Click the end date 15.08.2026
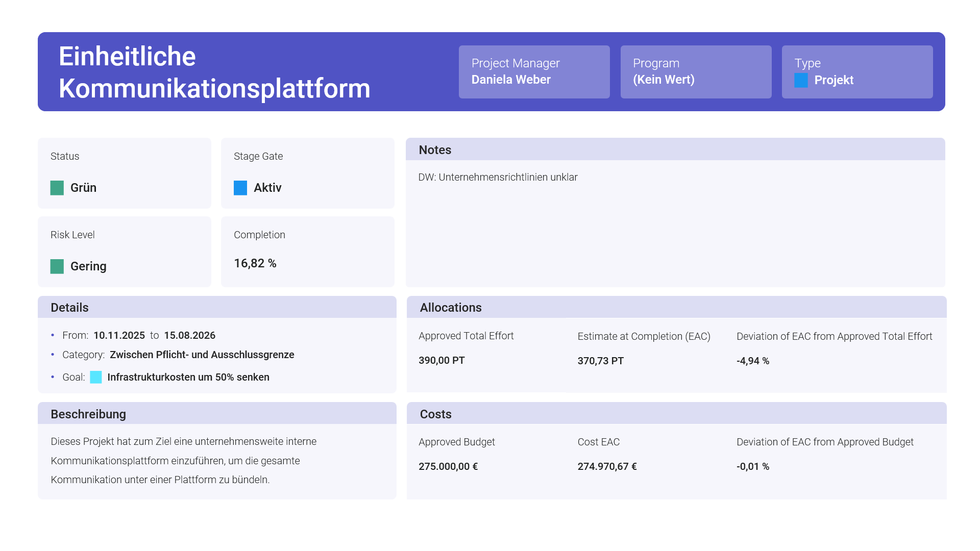The height and width of the screenshot is (551, 980). coord(189,335)
